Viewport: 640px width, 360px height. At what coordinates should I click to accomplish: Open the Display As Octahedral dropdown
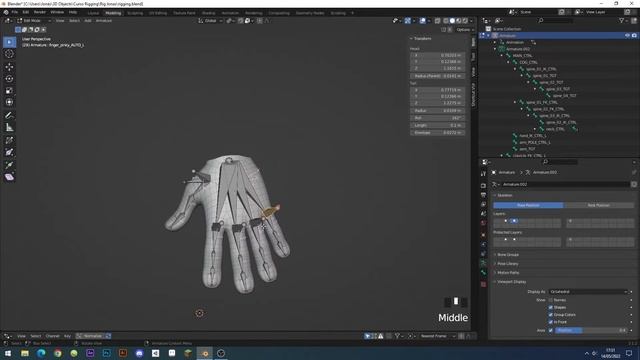pyautogui.click(x=588, y=292)
